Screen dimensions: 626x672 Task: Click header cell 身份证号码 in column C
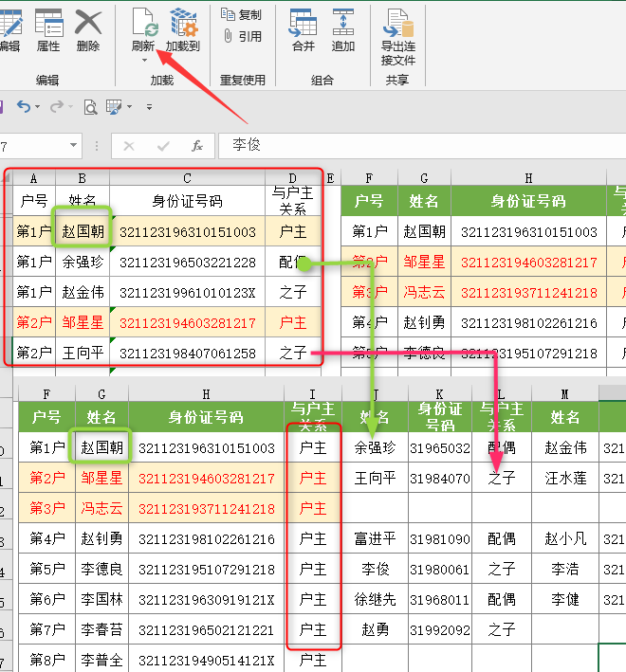(x=188, y=201)
